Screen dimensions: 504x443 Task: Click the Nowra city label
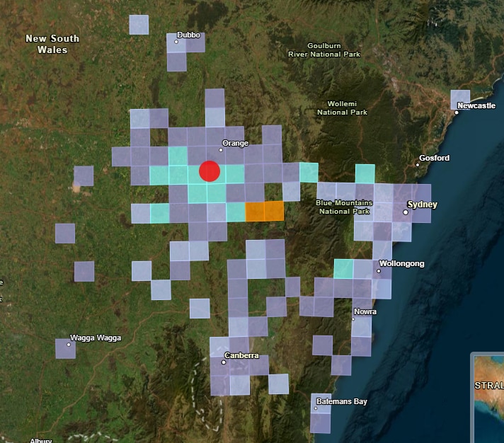365,311
